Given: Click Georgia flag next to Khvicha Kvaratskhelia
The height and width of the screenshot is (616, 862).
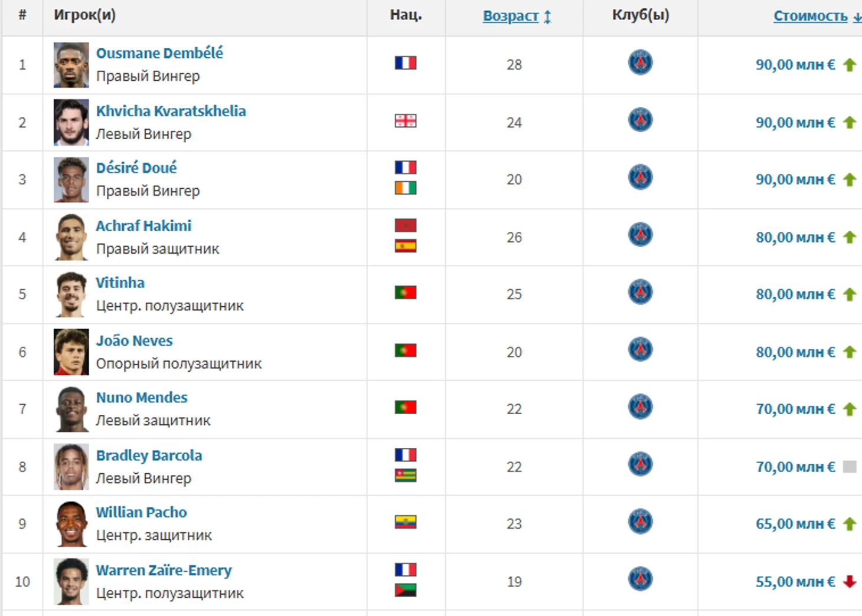Looking at the screenshot, I should point(406,121).
